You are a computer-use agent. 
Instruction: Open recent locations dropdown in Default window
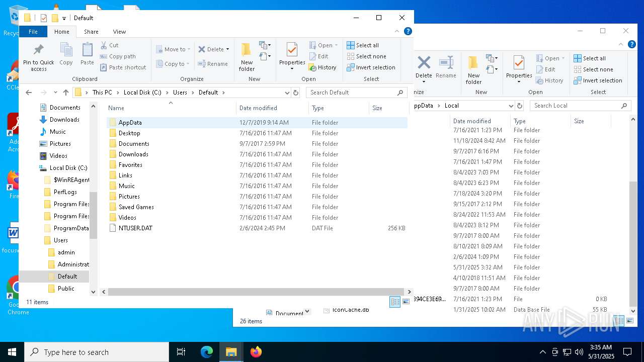tap(55, 93)
